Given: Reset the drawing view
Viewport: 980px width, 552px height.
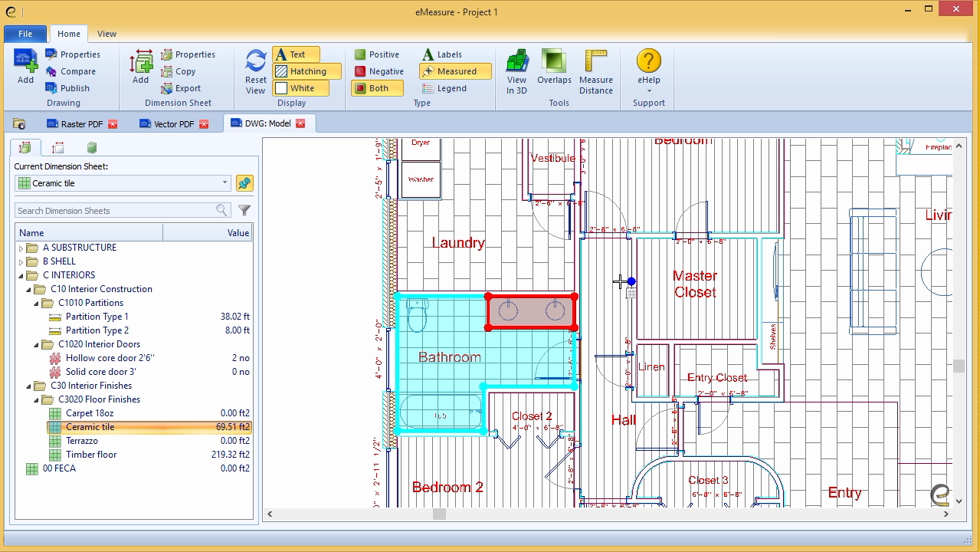Looking at the screenshot, I should point(256,71).
